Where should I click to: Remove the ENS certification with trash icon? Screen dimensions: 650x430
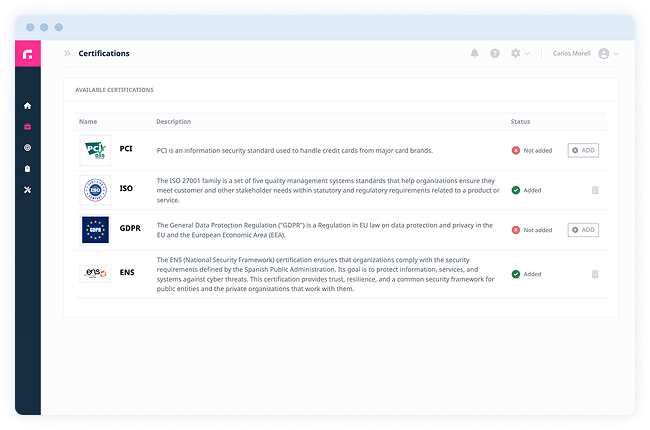(595, 273)
